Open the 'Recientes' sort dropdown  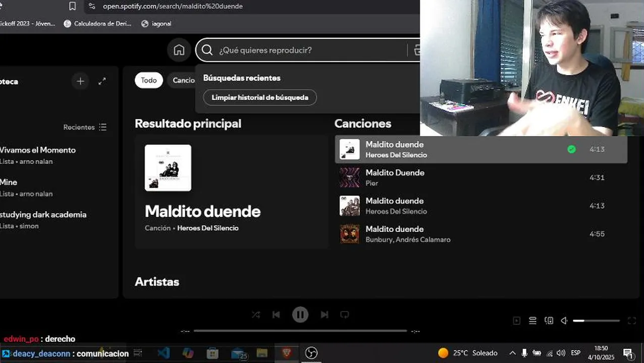(x=85, y=127)
